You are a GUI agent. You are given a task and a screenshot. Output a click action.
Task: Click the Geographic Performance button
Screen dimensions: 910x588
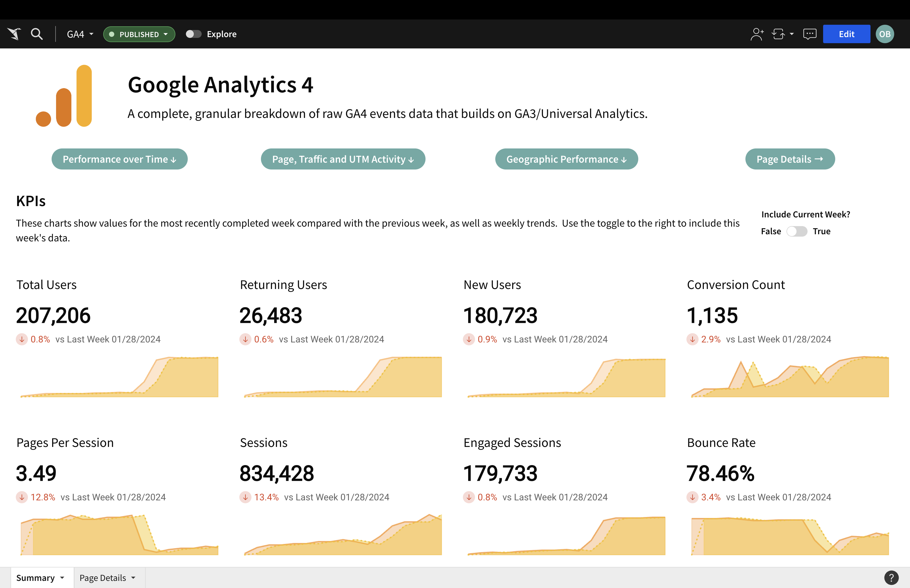pyautogui.click(x=566, y=159)
